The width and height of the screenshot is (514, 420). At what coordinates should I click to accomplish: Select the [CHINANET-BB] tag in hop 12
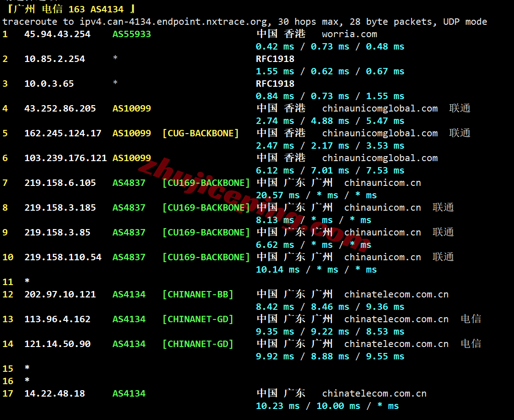[198, 295]
